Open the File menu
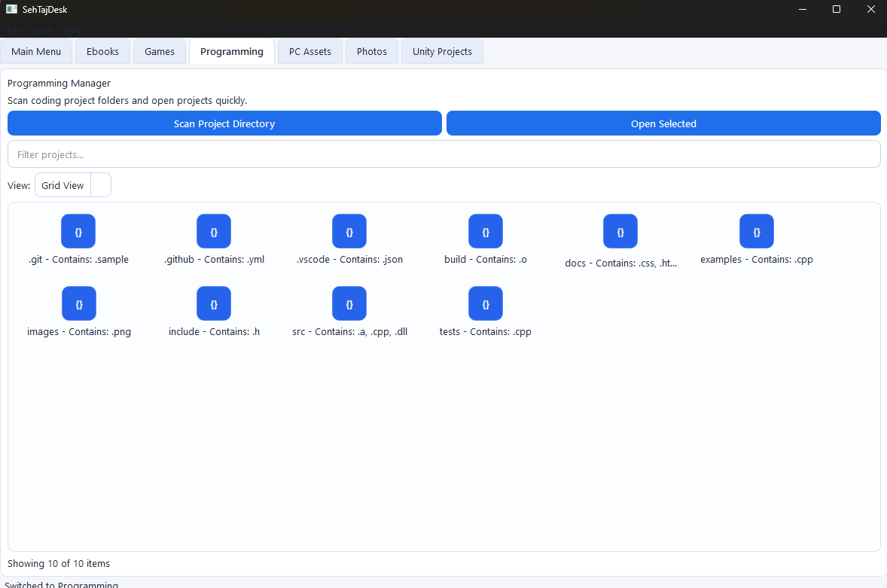Image resolution: width=887 pixels, height=588 pixels. 15,30
